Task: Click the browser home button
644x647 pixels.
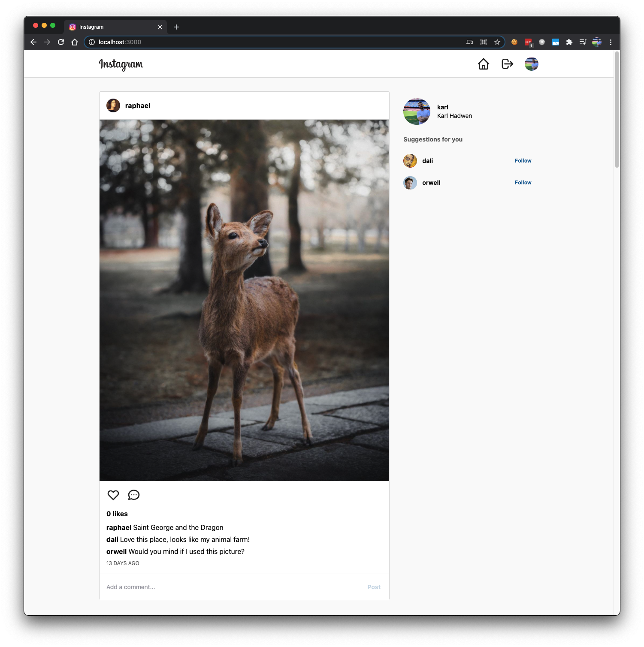Action: click(x=75, y=42)
